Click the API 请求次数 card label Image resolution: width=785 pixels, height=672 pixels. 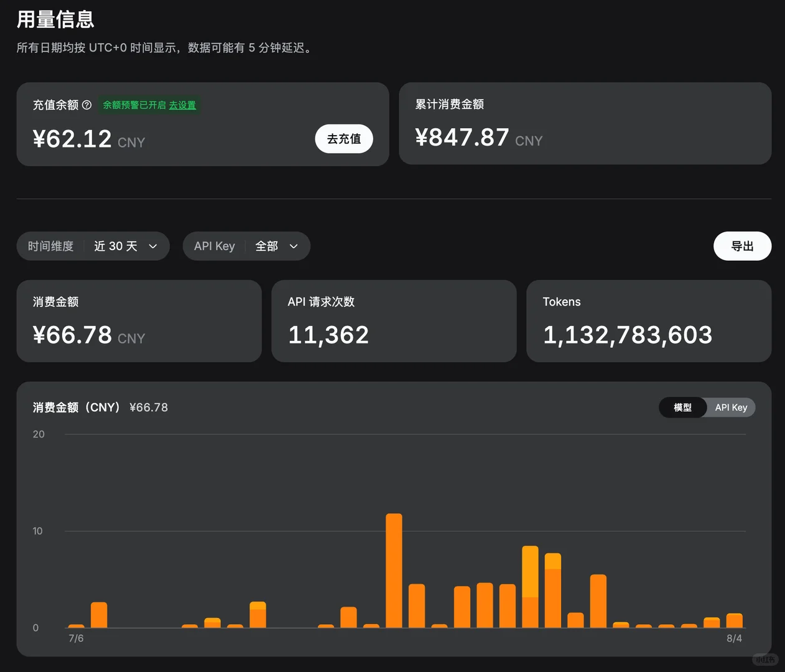pyautogui.click(x=321, y=302)
